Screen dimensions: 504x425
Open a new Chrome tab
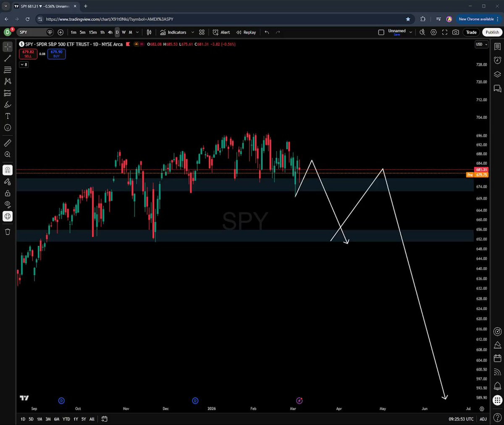click(x=86, y=6)
